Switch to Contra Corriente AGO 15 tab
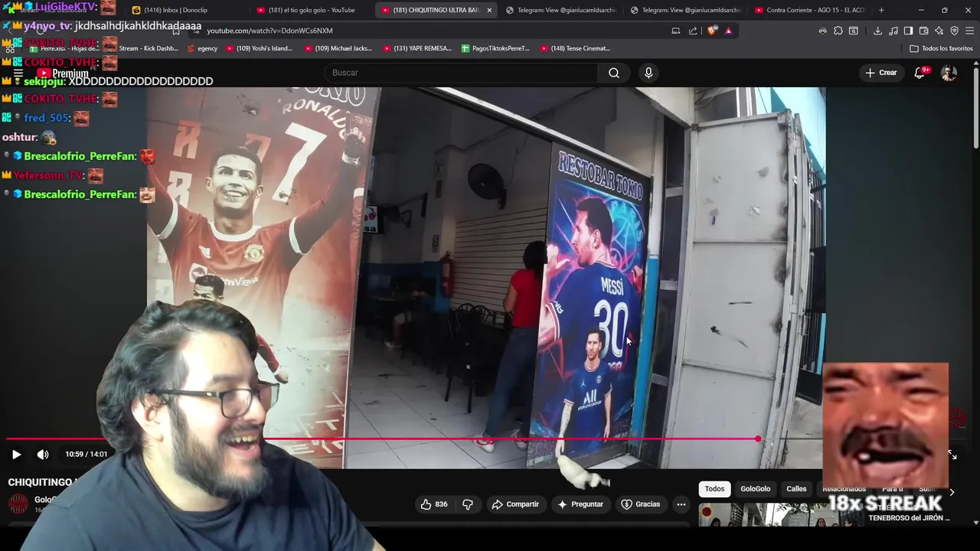Image resolution: width=980 pixels, height=551 pixels. tap(808, 10)
